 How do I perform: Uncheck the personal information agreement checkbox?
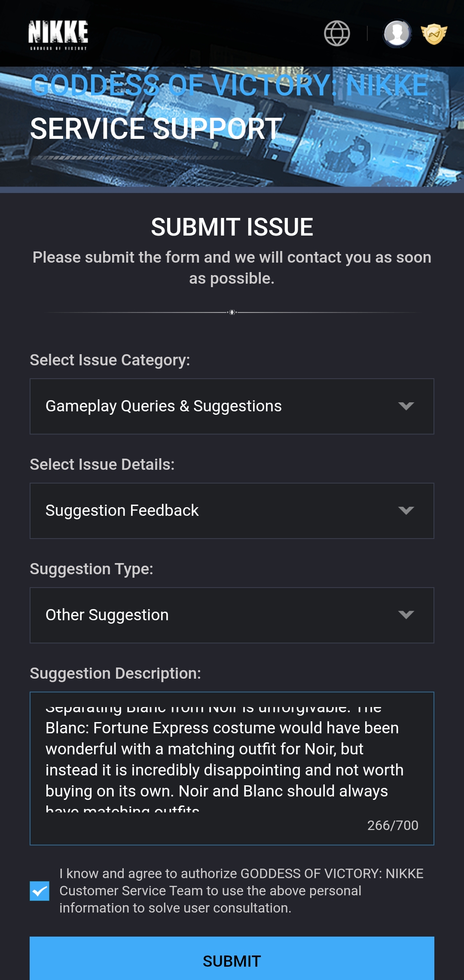pos(40,891)
